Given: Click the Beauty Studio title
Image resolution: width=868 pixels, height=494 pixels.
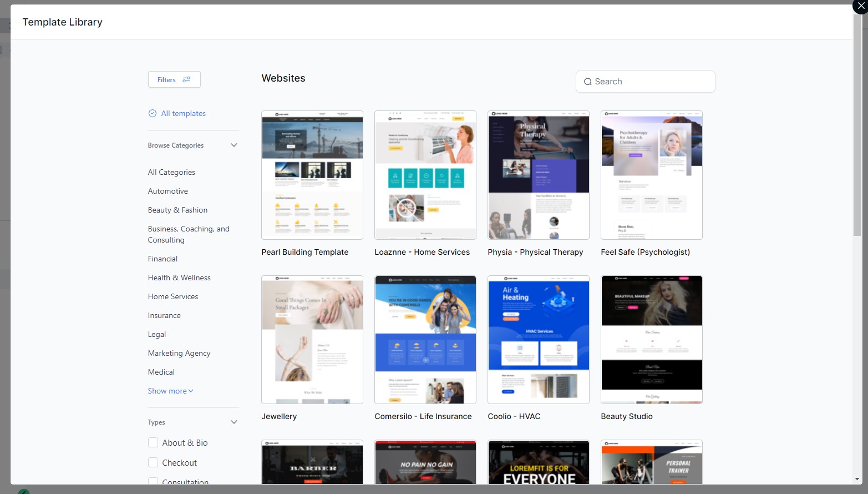Looking at the screenshot, I should coord(627,416).
